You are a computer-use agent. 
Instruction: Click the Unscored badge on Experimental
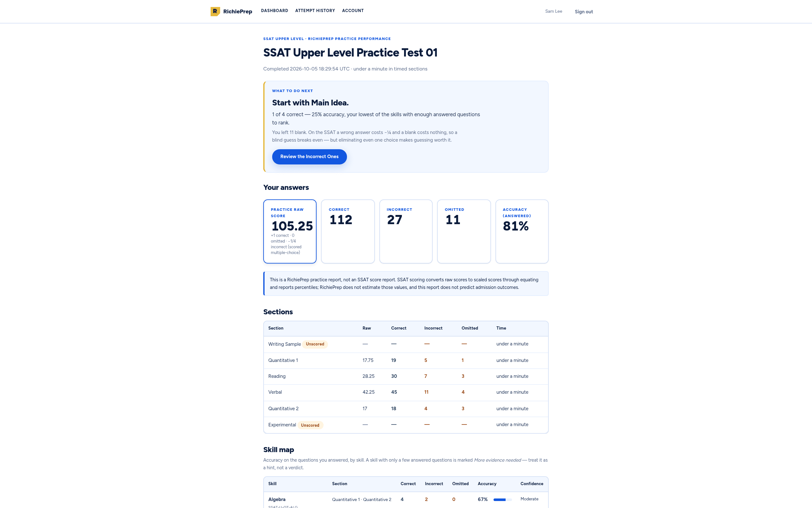coord(310,425)
